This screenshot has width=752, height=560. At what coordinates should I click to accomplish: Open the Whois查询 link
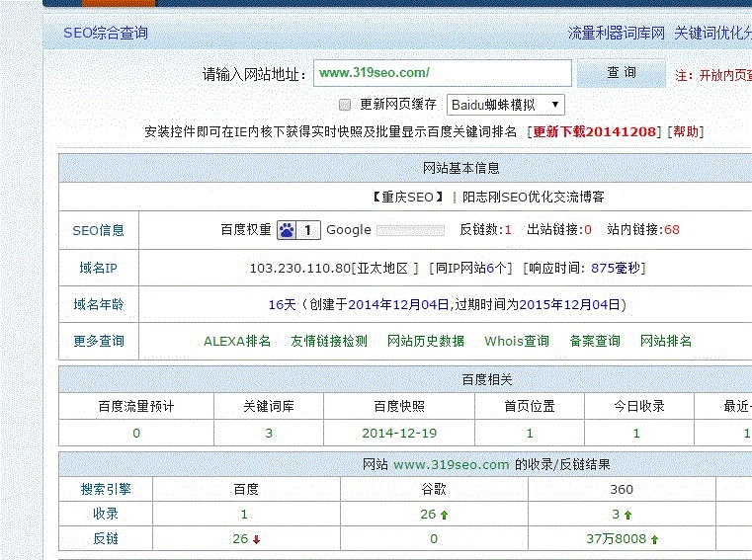pos(517,342)
